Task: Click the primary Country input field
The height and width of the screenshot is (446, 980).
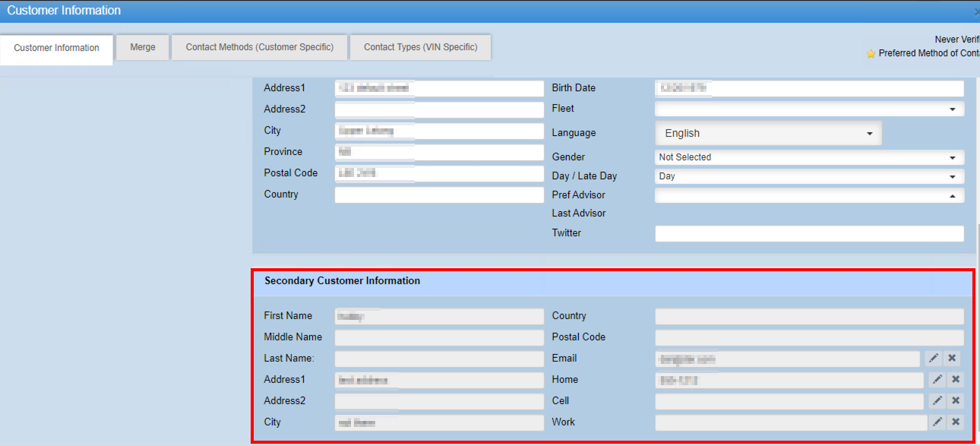Action: (x=439, y=195)
